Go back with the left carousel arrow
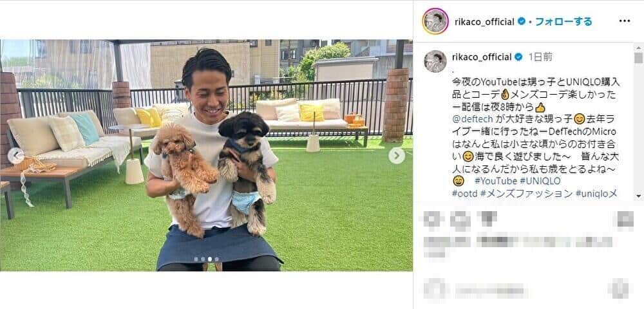Image resolution: width=644 pixels, height=309 pixels. (15, 156)
